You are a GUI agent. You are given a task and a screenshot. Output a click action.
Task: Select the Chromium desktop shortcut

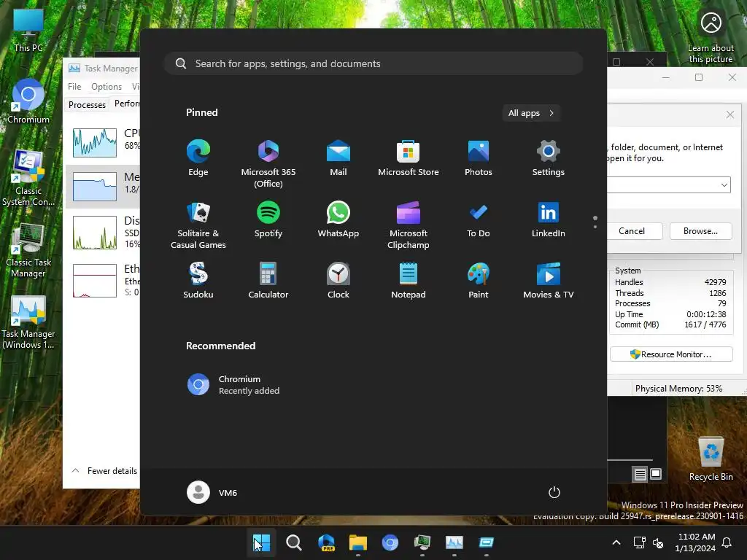click(28, 102)
